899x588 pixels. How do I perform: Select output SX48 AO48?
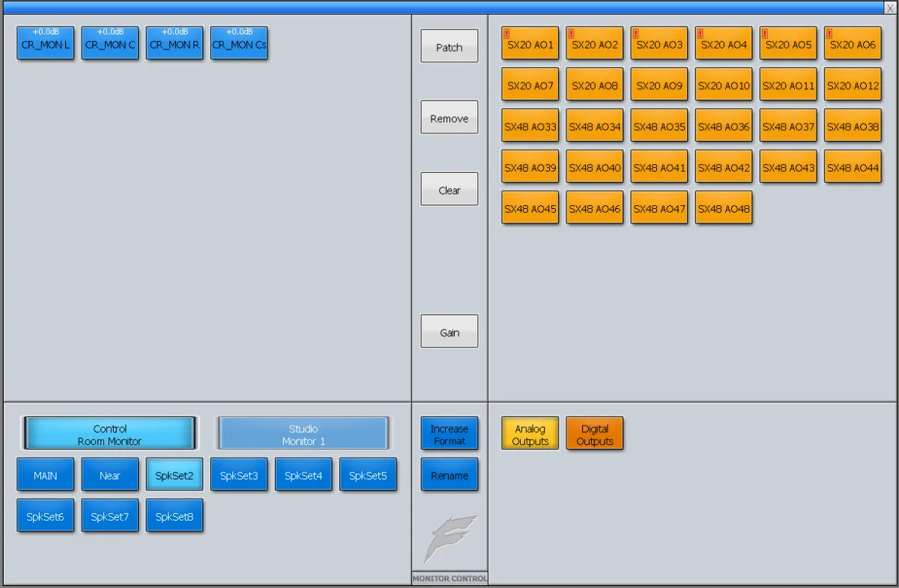point(724,208)
